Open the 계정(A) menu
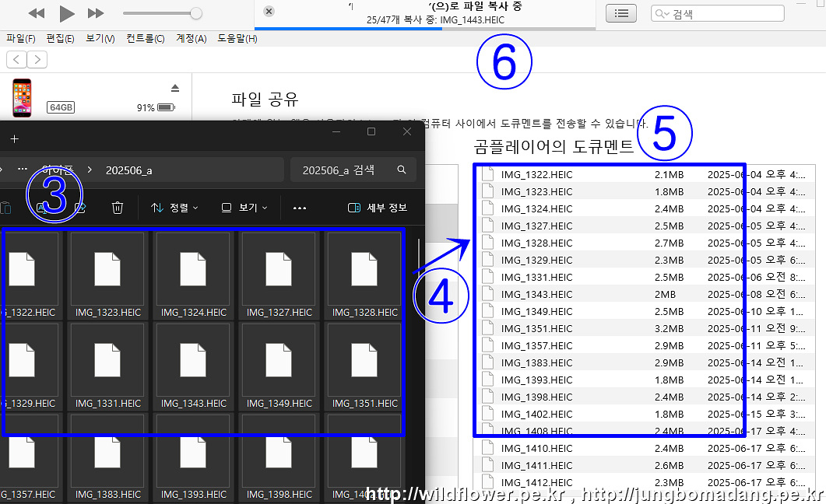The image size is (826, 504). [192, 38]
